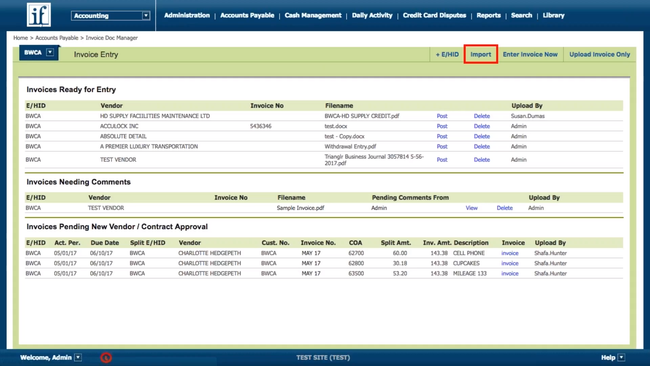Open the Search menu
The height and width of the screenshot is (366, 650).
coord(521,15)
